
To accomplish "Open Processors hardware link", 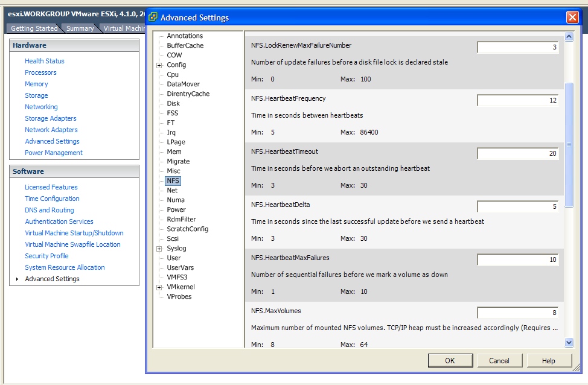I will (x=40, y=73).
